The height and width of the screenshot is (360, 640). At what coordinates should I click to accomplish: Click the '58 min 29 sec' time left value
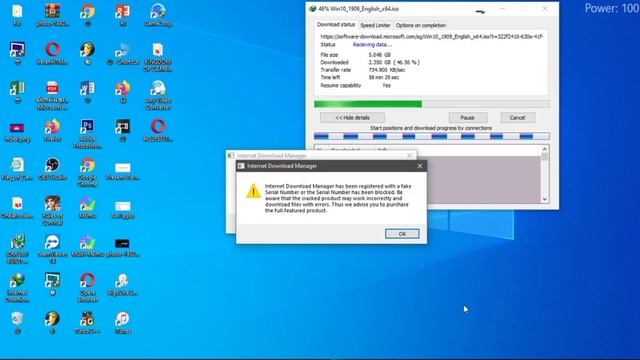pos(384,77)
